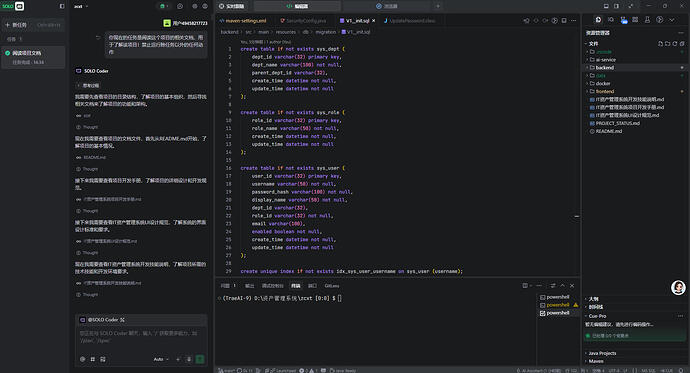Click the green icon in chat header
690x373 pixels.
[163, 6]
